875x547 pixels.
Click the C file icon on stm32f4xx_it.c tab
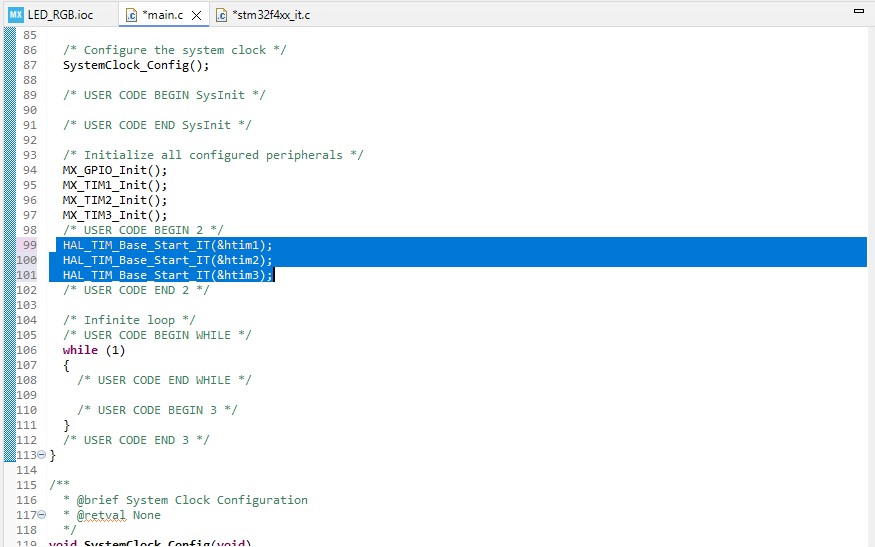(222, 15)
